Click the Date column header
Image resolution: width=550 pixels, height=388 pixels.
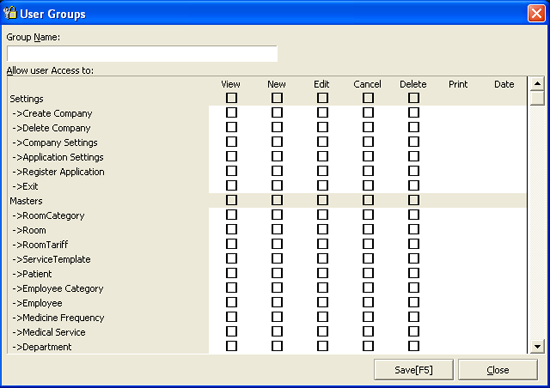pos(504,84)
